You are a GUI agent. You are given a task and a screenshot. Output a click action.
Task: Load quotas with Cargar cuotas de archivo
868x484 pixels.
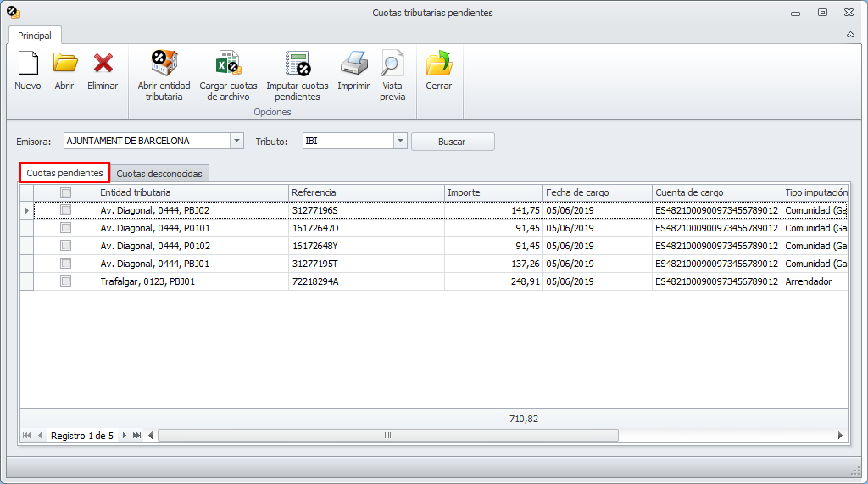(x=228, y=64)
